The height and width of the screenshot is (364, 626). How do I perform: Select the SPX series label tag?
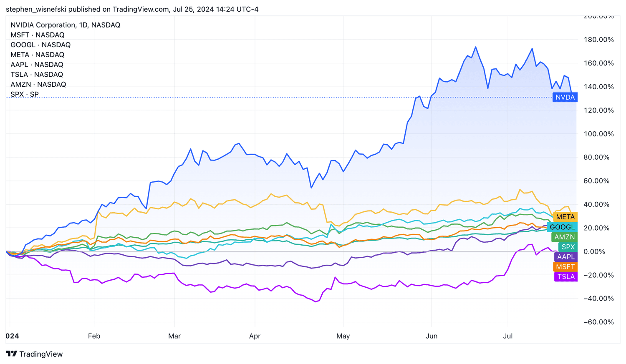pyautogui.click(x=568, y=247)
